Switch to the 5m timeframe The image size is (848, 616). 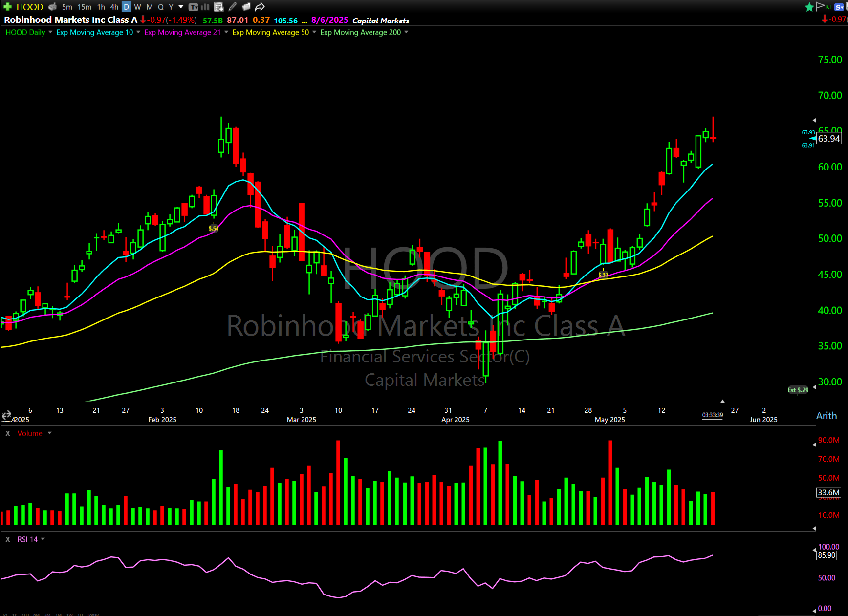click(67, 7)
